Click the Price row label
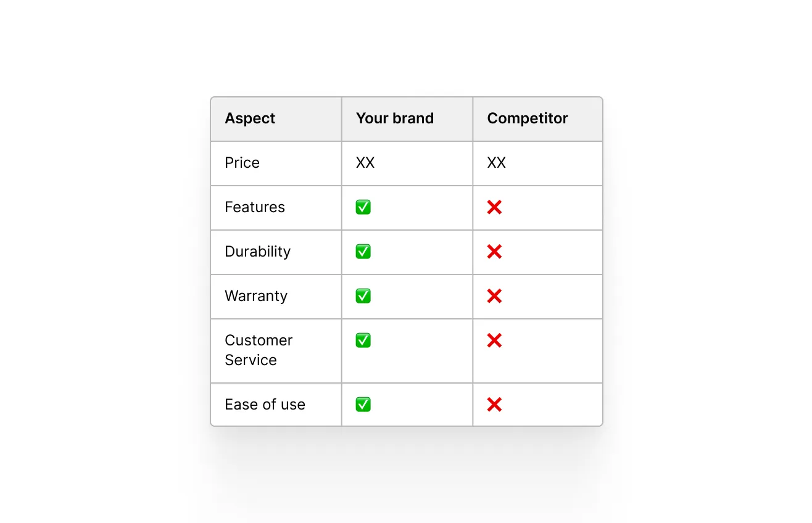812x523 pixels. pyautogui.click(x=242, y=163)
